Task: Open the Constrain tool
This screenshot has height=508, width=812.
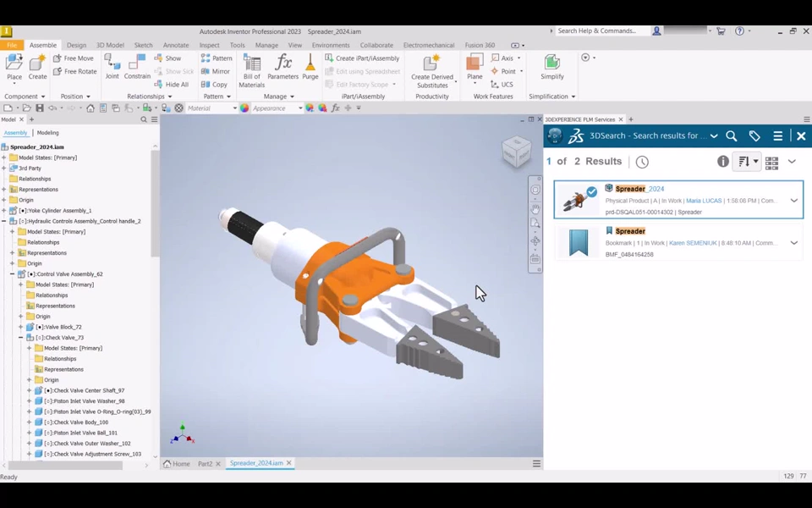Action: [137, 68]
